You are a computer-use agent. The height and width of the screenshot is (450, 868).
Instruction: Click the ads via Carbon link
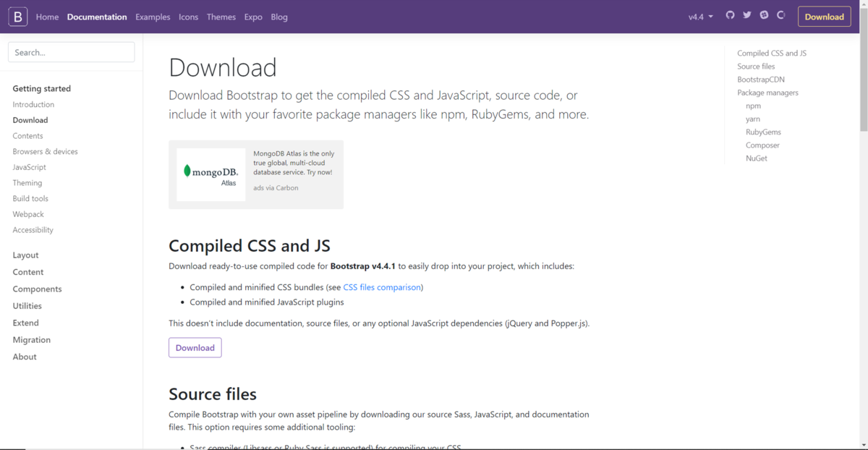point(276,188)
